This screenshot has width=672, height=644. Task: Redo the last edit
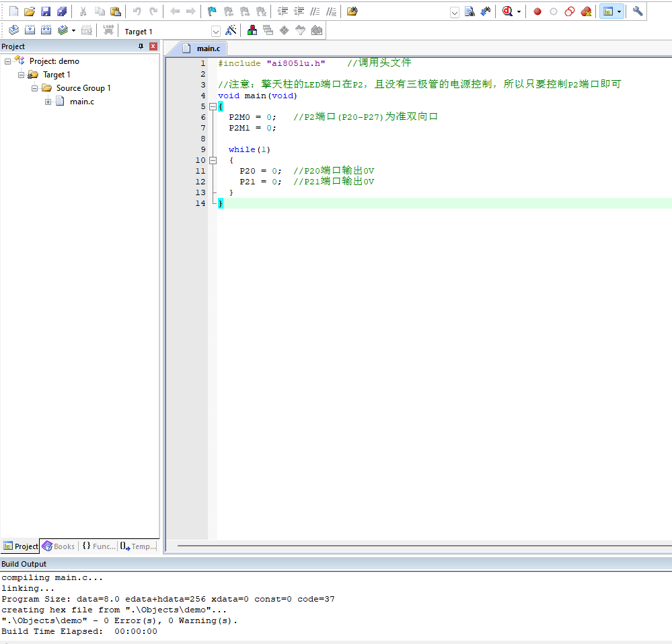pyautogui.click(x=153, y=11)
